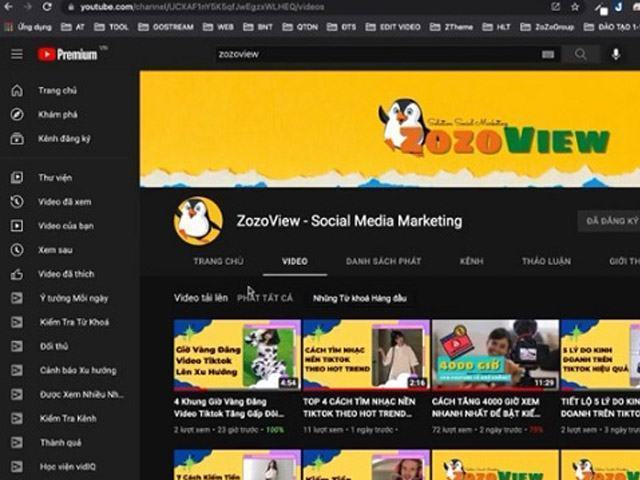
Task: Click the Xem sau clock icon
Action: tap(17, 249)
